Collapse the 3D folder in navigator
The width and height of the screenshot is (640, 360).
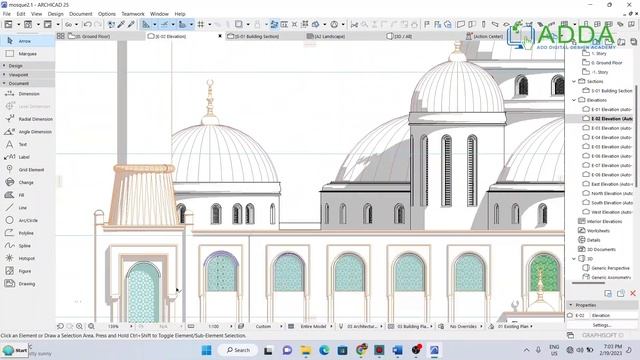click(x=574, y=259)
